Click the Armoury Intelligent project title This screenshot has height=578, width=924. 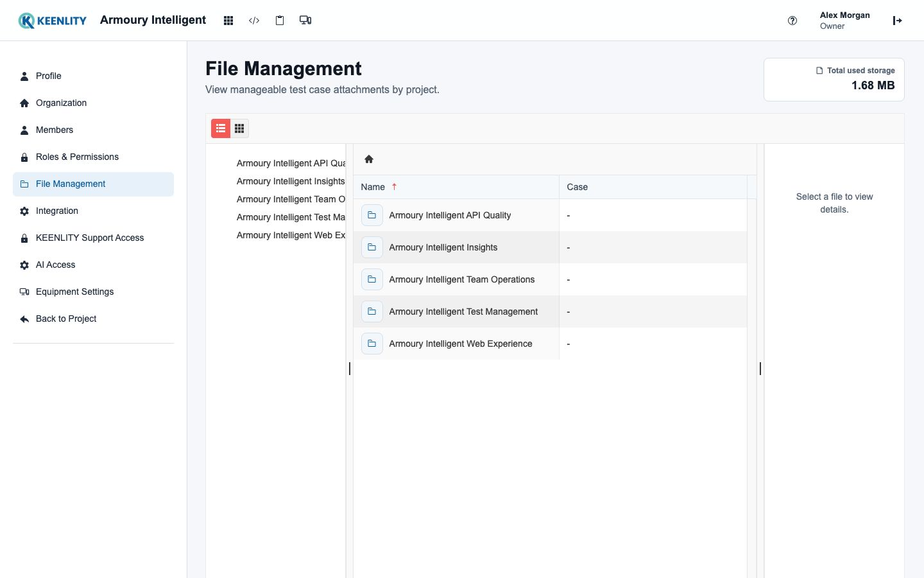pos(153,20)
